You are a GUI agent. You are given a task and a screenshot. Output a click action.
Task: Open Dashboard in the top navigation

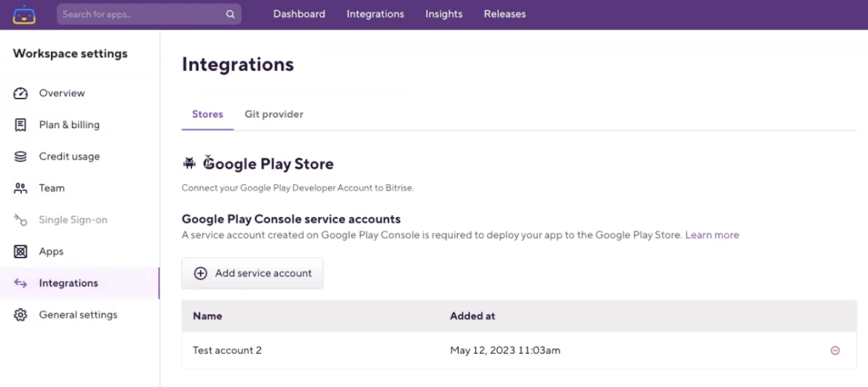click(x=299, y=14)
